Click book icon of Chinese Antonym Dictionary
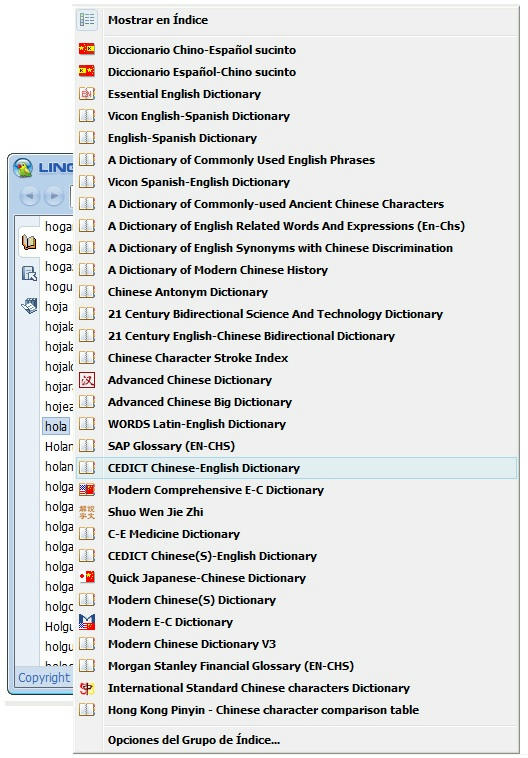This screenshot has width=528, height=758. (x=87, y=292)
